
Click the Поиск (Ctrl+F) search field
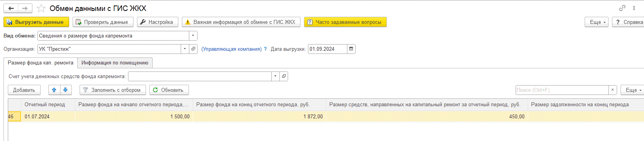(x=562, y=90)
